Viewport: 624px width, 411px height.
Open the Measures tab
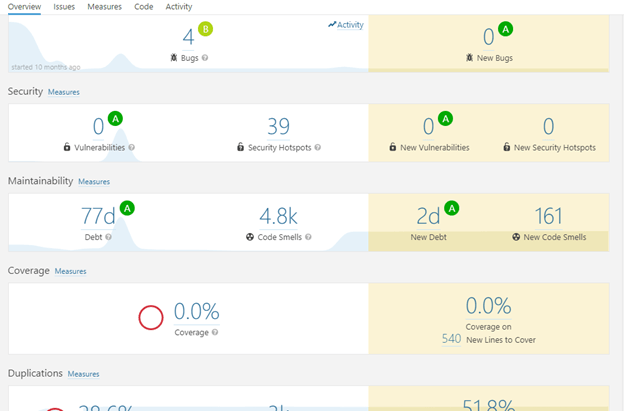[105, 7]
